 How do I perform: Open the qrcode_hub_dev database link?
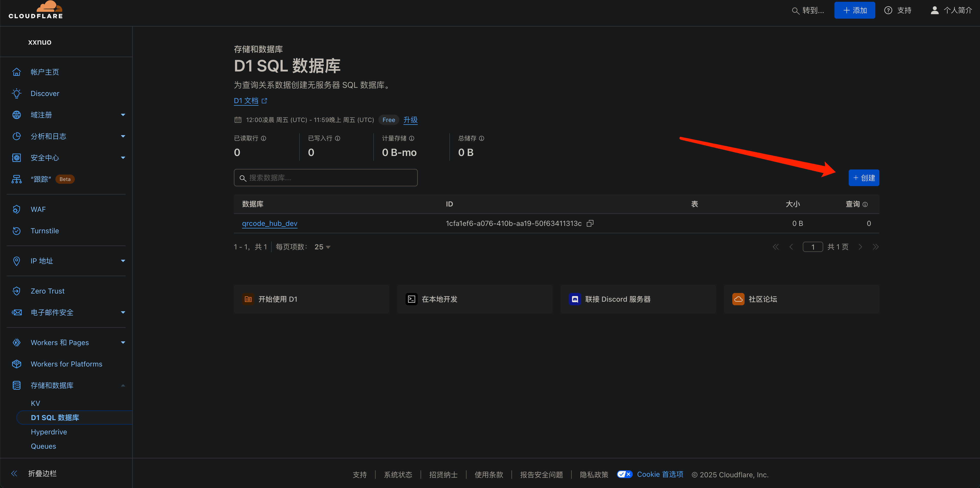[269, 224]
